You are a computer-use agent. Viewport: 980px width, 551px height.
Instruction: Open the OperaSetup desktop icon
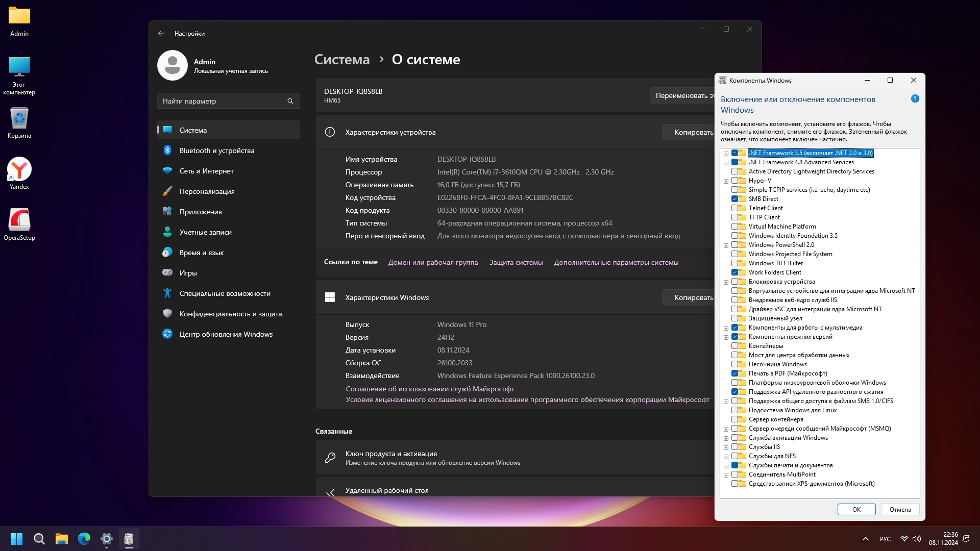(19, 220)
